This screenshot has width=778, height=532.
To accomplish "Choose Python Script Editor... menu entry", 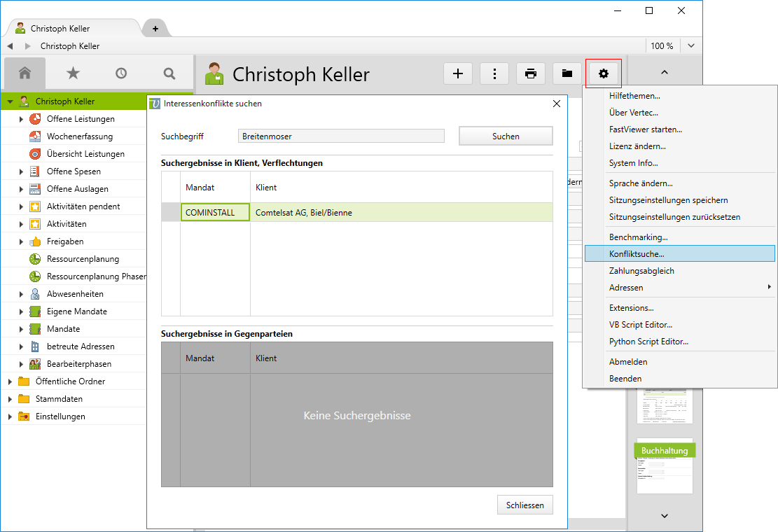I will point(648,342).
